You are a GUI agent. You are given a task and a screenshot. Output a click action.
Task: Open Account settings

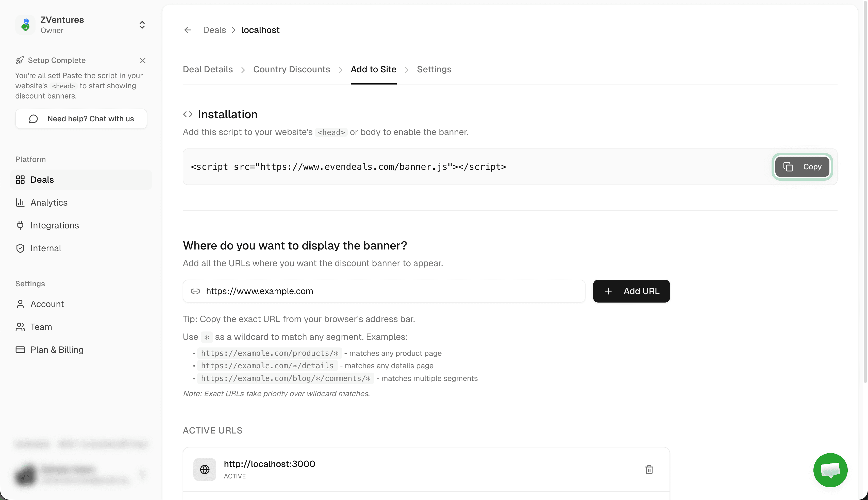(47, 304)
